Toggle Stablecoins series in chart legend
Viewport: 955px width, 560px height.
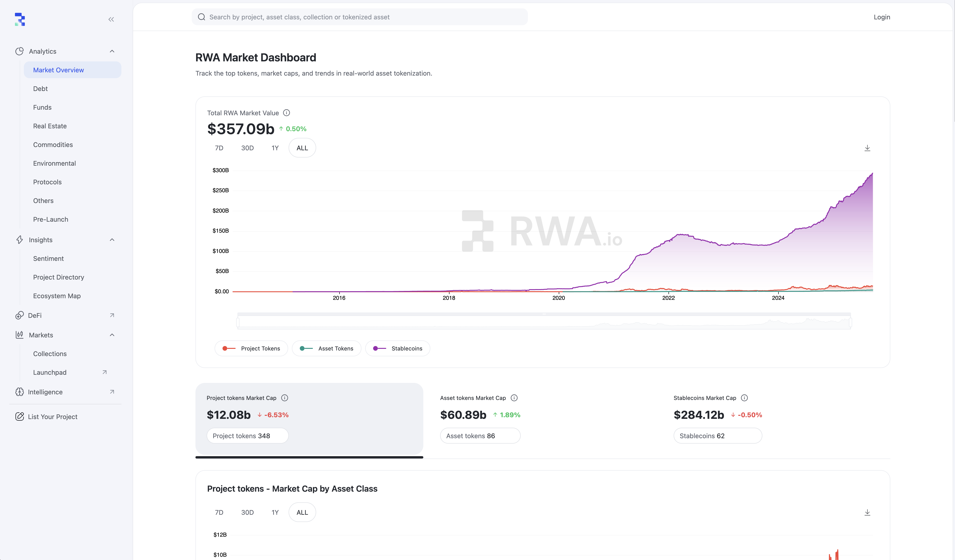398,348
